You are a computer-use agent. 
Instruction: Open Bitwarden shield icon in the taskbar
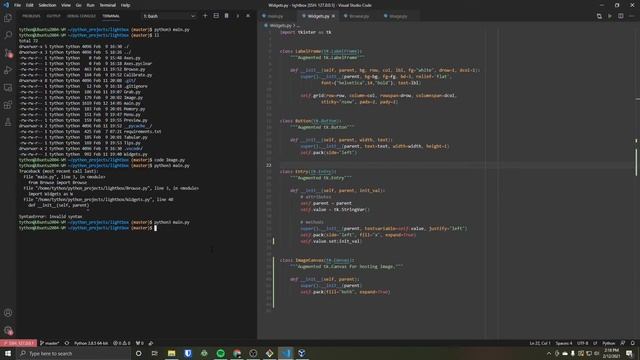coord(188,353)
